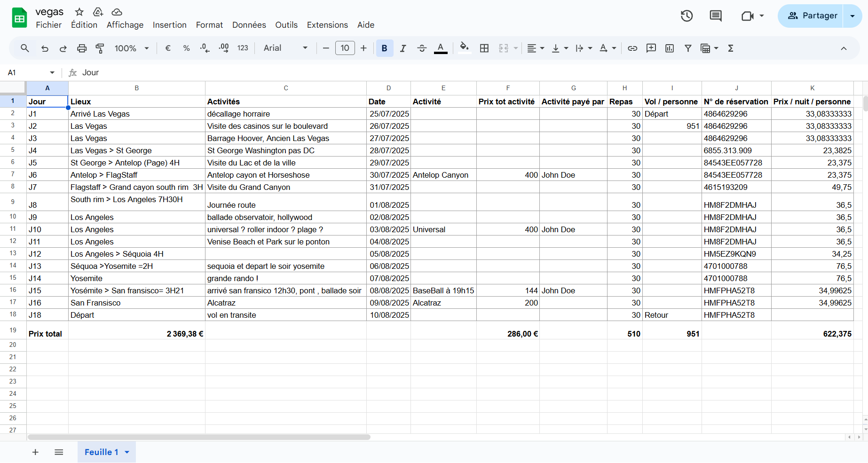Decrease decimal places on selected cell
The height and width of the screenshot is (463, 868).
coord(205,48)
